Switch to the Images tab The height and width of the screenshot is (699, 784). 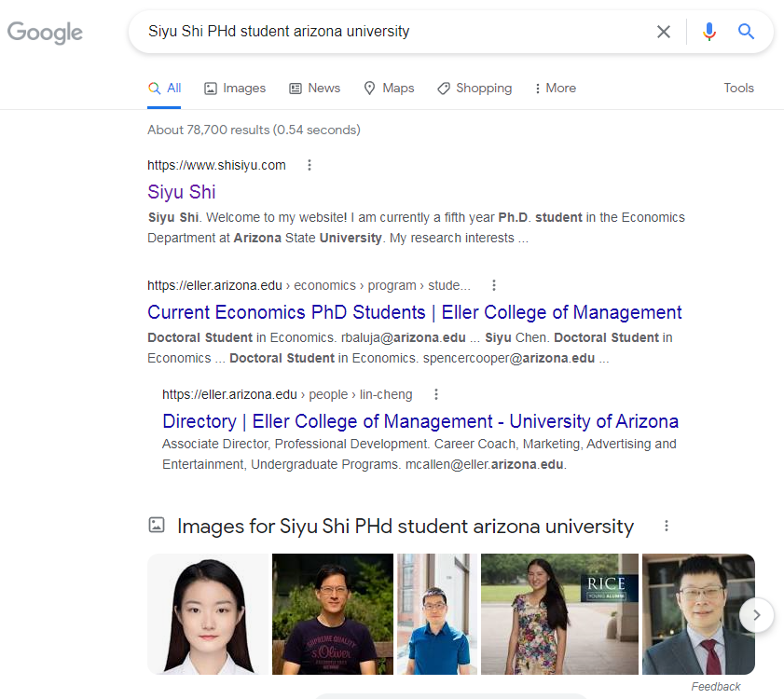coord(235,88)
